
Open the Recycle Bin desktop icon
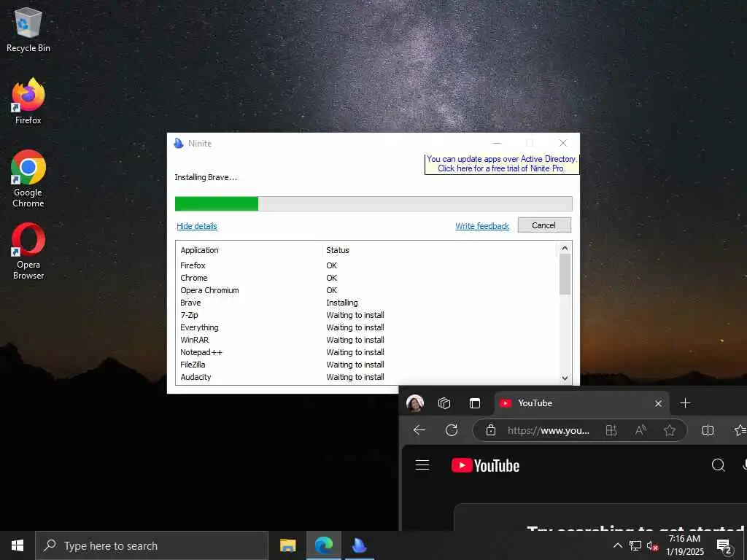28,30
